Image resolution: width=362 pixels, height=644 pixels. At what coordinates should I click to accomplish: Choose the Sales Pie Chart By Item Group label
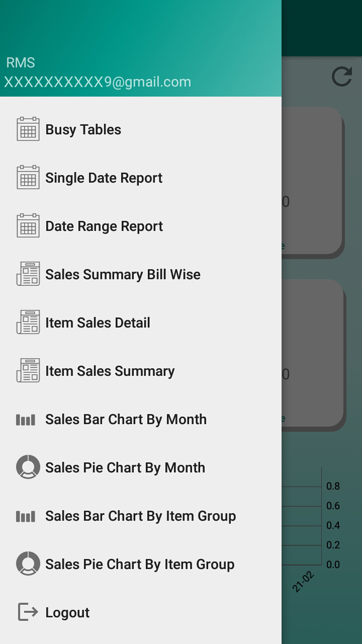tap(140, 564)
